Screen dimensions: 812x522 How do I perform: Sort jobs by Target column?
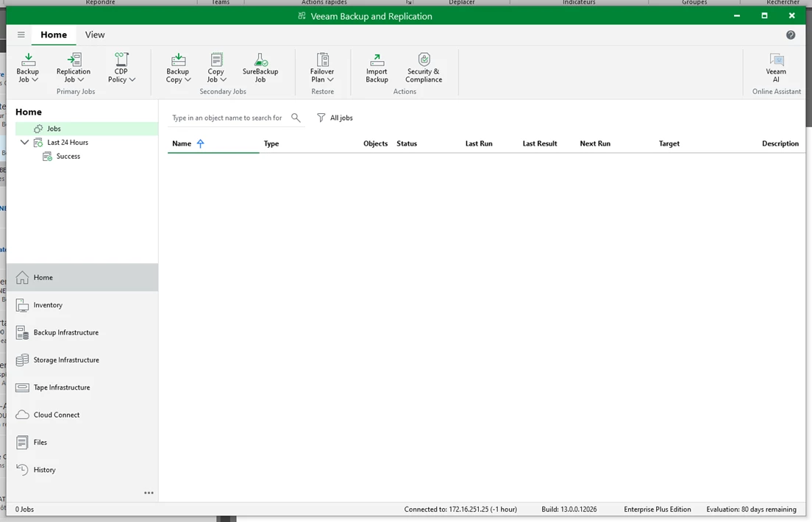pos(669,143)
